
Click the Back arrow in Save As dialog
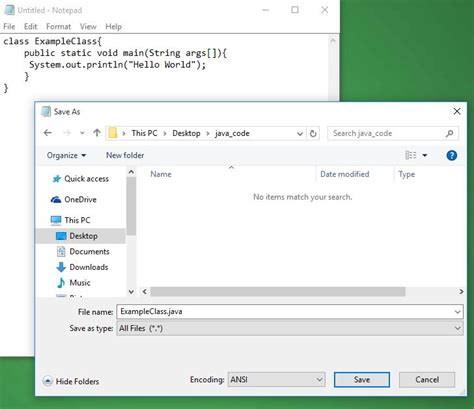(x=48, y=133)
